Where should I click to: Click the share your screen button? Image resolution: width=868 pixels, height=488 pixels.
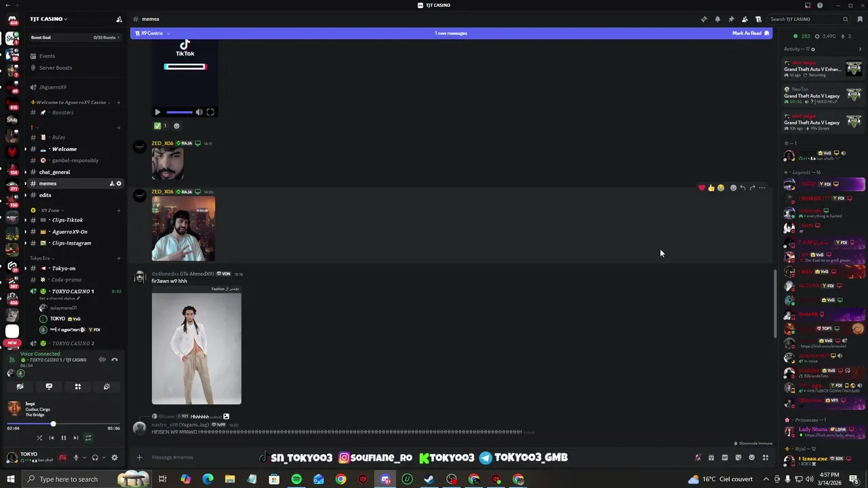[49, 387]
